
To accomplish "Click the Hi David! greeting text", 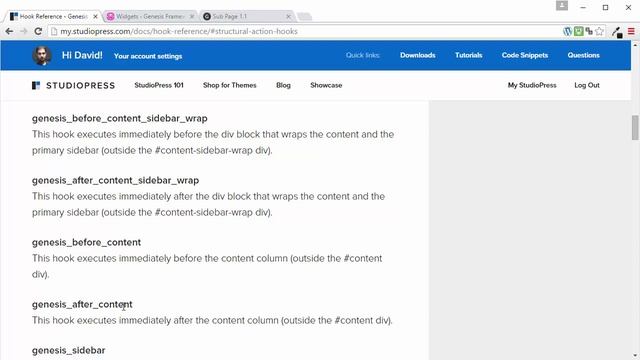I will (82, 55).
